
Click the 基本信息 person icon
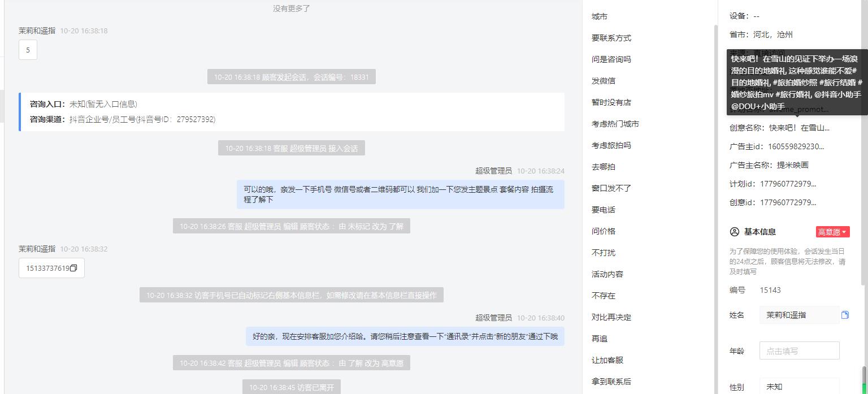[x=735, y=232]
